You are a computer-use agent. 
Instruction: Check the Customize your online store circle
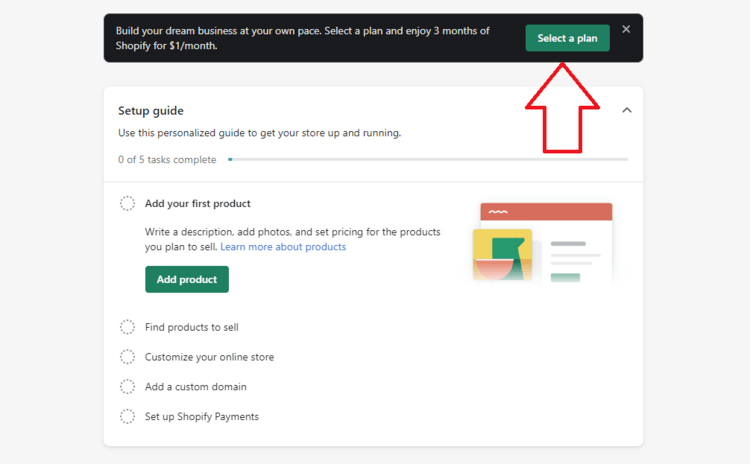pyautogui.click(x=128, y=357)
